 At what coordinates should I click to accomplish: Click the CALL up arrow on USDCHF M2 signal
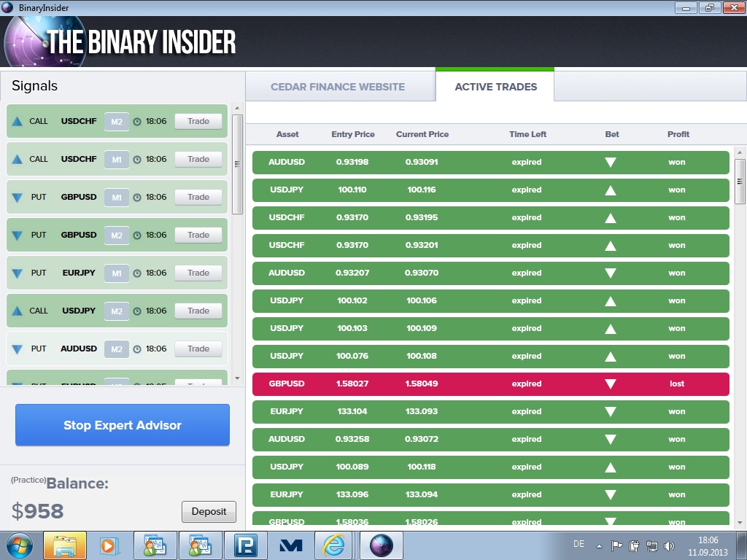coord(18,122)
